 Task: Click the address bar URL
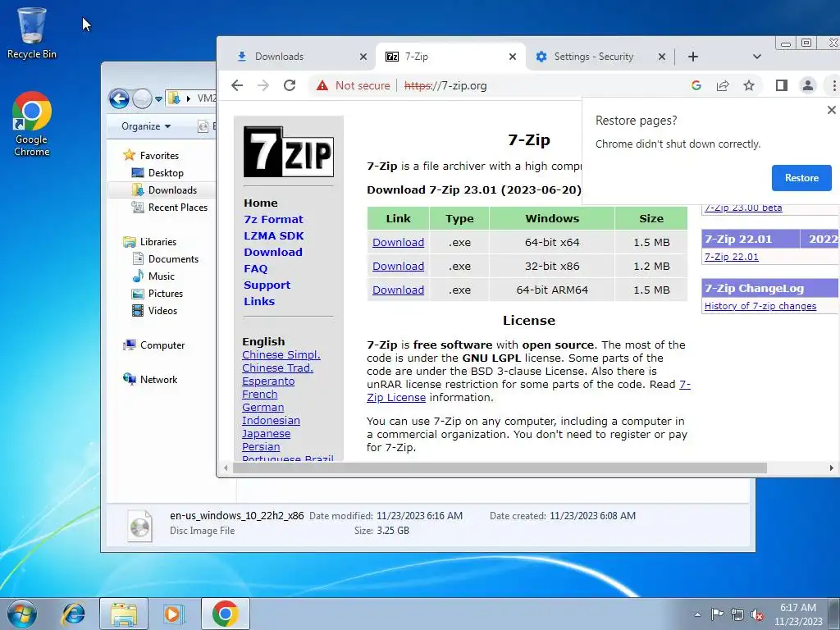click(x=445, y=85)
